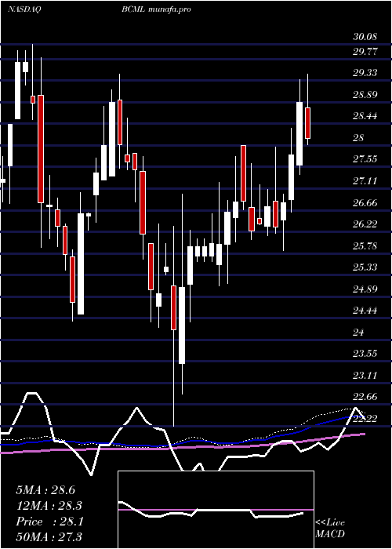Click the BCML munafa.pro title text

(x=157, y=9)
